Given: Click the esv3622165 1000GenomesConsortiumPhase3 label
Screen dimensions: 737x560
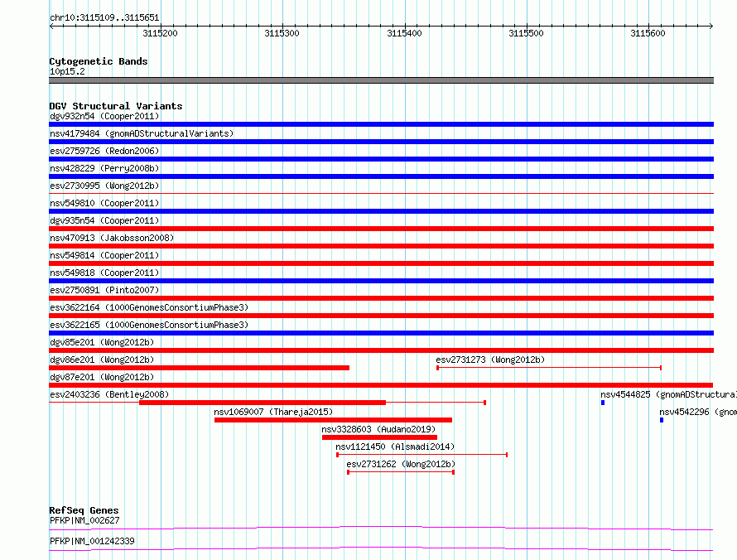Looking at the screenshot, I should (149, 325).
